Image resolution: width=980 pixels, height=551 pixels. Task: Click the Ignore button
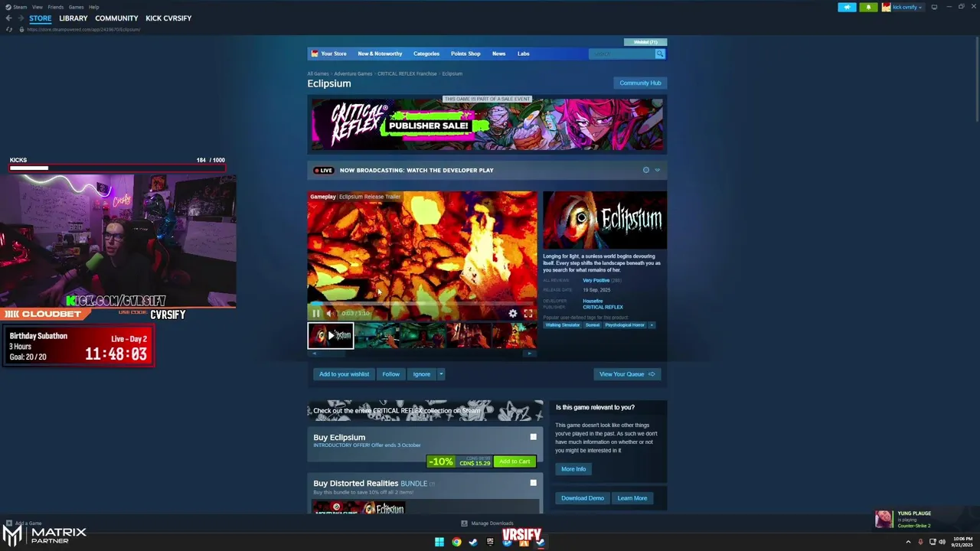point(422,374)
